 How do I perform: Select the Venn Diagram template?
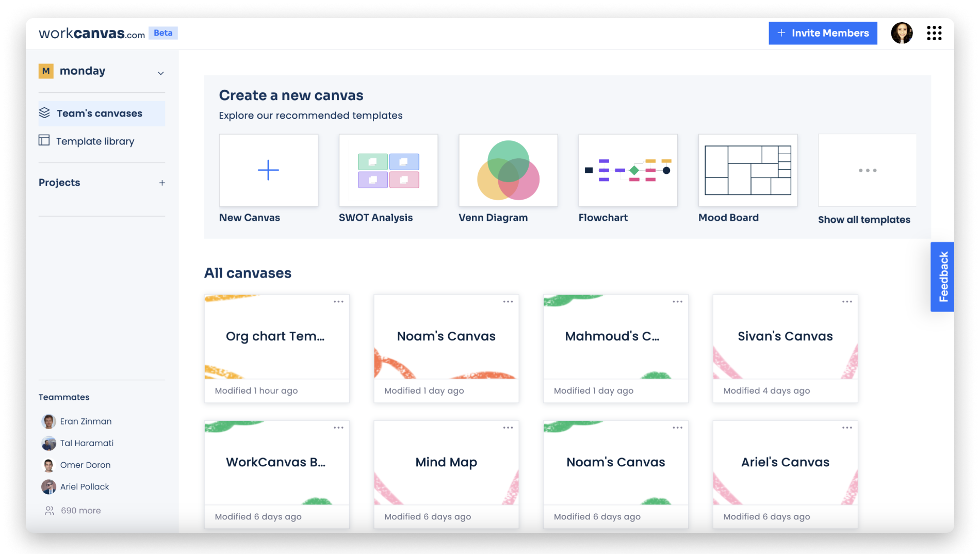(x=508, y=170)
